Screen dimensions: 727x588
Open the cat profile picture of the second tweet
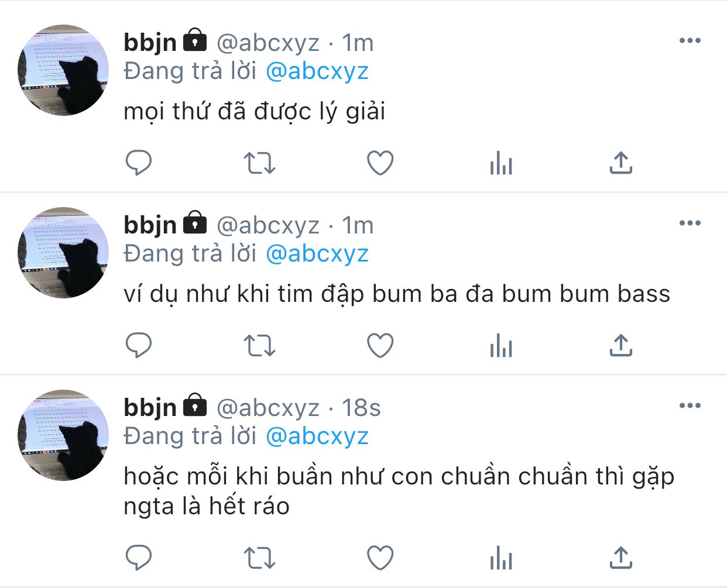click(x=63, y=252)
